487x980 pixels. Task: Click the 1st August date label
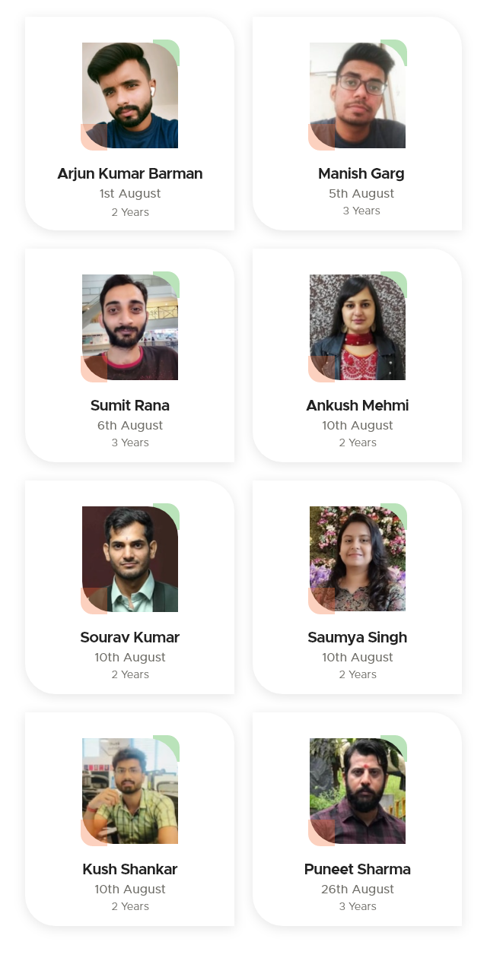130,193
